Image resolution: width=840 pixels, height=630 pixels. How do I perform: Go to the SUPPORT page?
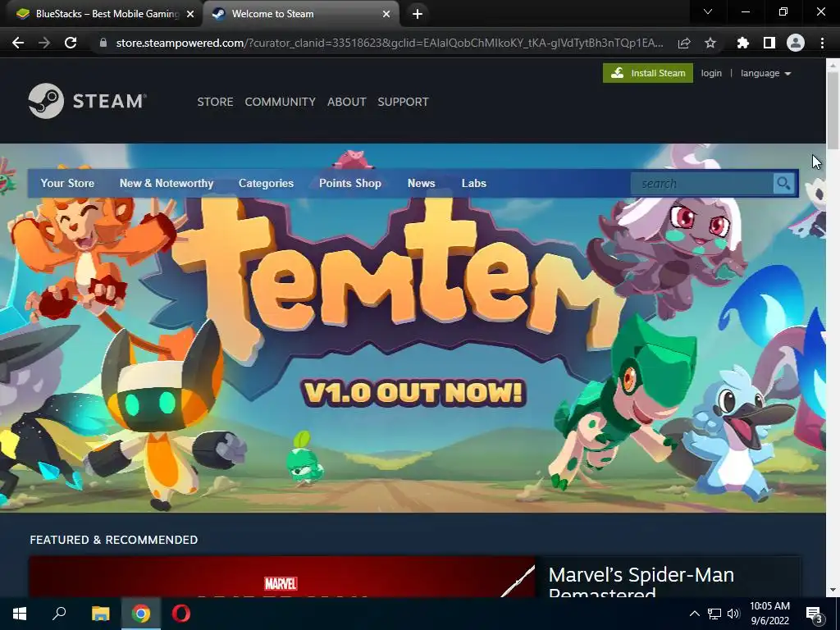(403, 102)
